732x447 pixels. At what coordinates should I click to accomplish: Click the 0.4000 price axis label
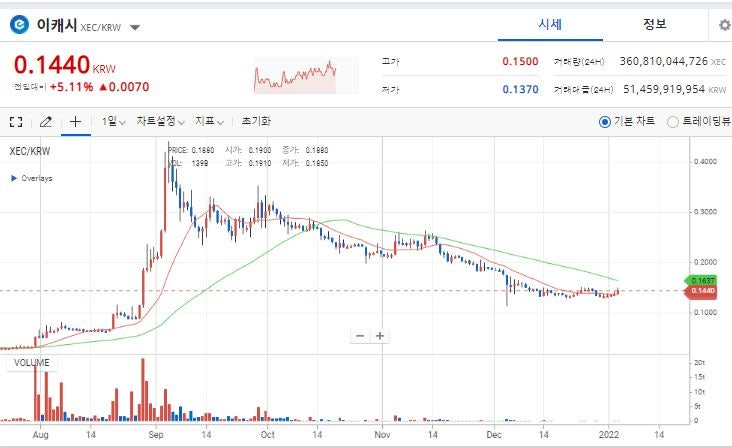click(705, 161)
